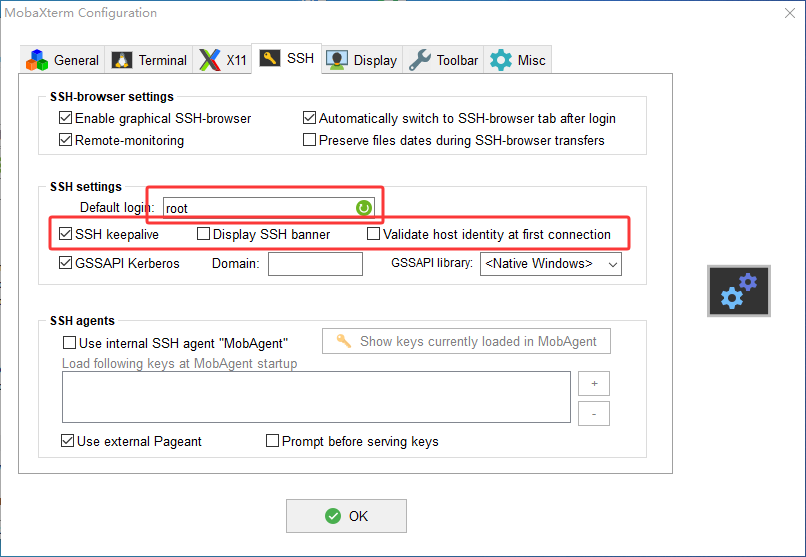Check Validate host identity at first connection
The height and width of the screenshot is (557, 806).
coord(374,234)
